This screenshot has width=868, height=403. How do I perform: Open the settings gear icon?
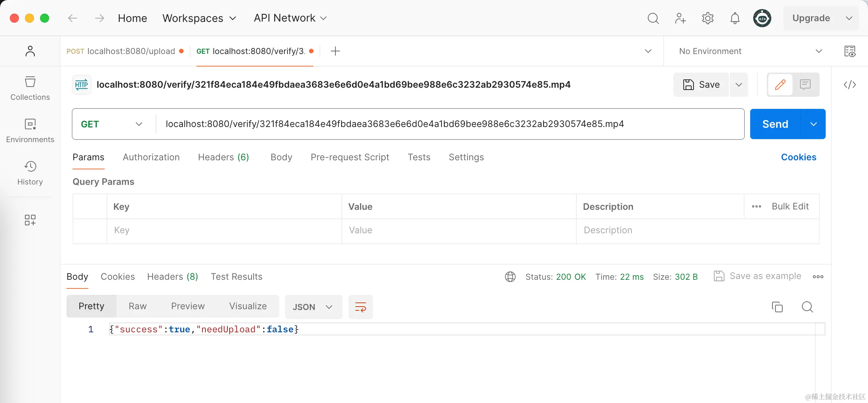point(707,18)
